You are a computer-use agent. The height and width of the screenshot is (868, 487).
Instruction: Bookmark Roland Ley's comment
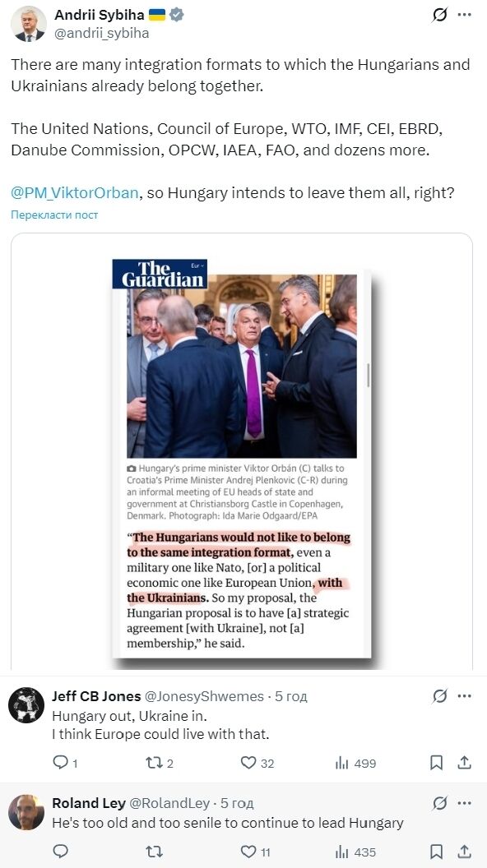click(x=437, y=852)
